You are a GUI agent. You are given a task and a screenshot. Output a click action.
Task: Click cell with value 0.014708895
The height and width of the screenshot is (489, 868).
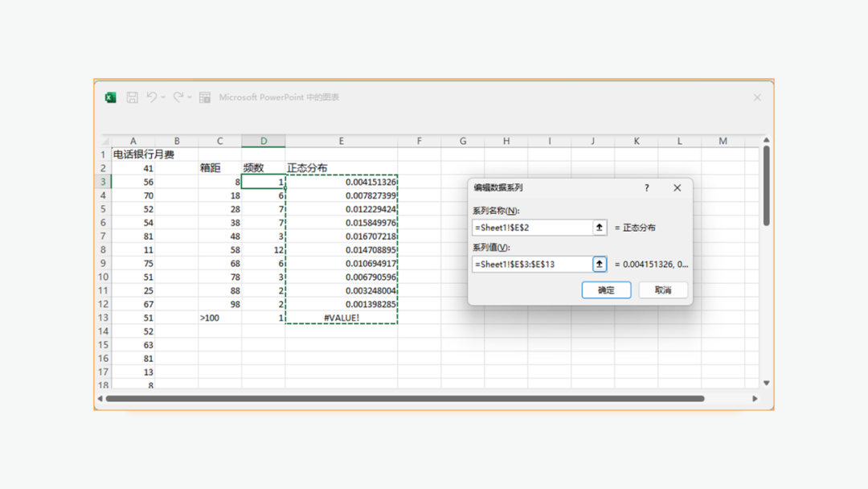[341, 250]
